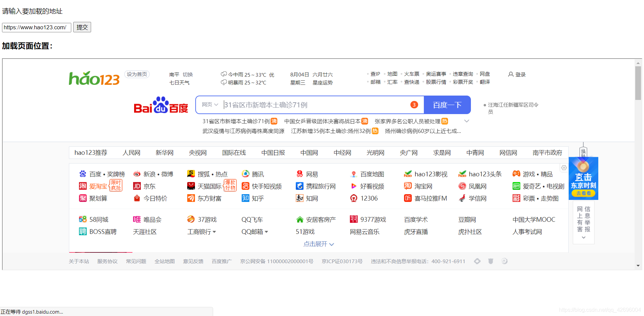644x316 pixels.
Task: Click the Tmall cat icon beside 天猫国际
Action: tap(191, 186)
